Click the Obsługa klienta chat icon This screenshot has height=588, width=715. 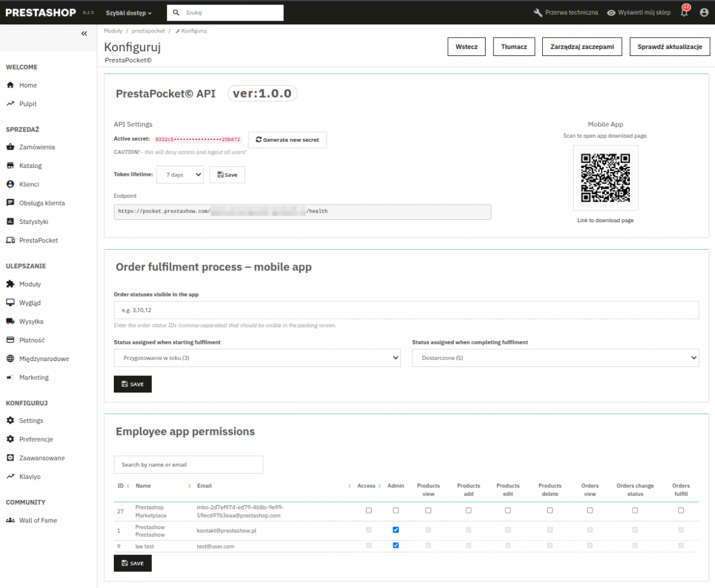click(x=10, y=203)
